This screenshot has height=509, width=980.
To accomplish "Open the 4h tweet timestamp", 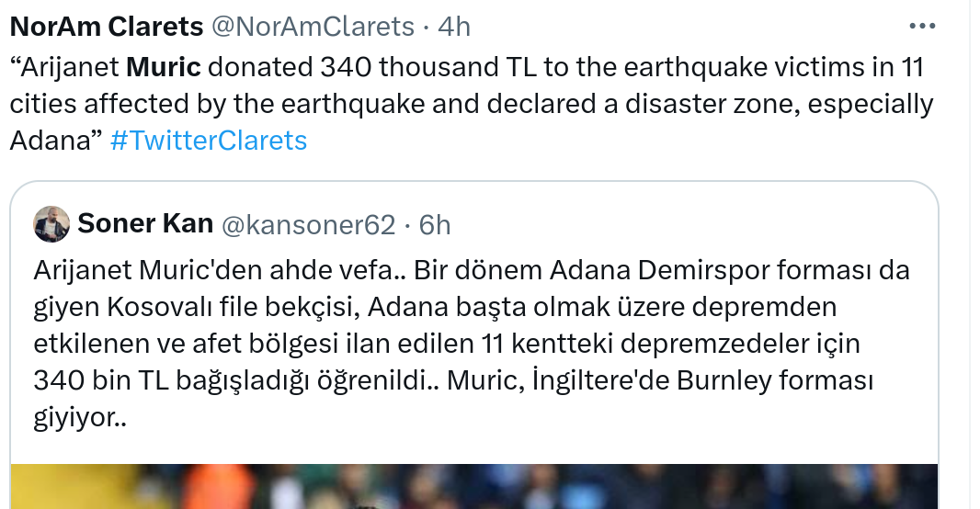I will click(454, 28).
